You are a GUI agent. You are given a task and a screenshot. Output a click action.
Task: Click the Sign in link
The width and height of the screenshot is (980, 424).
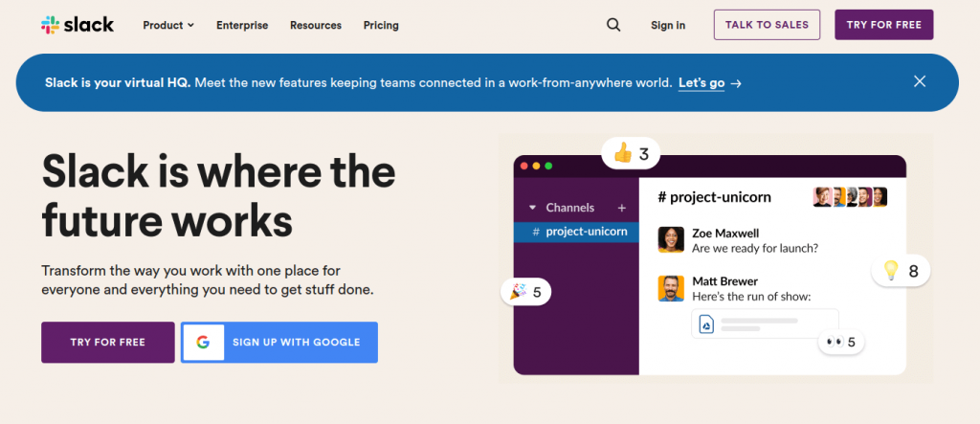click(668, 25)
